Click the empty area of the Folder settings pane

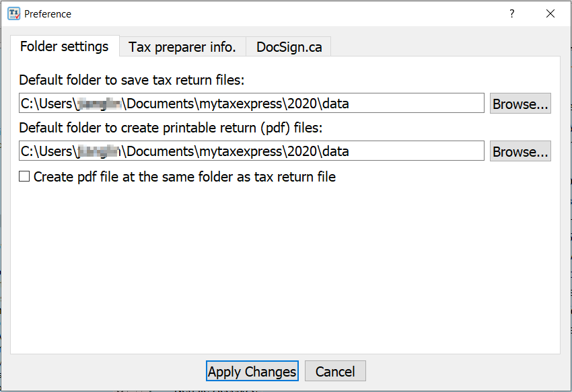pyautogui.click(x=285, y=269)
